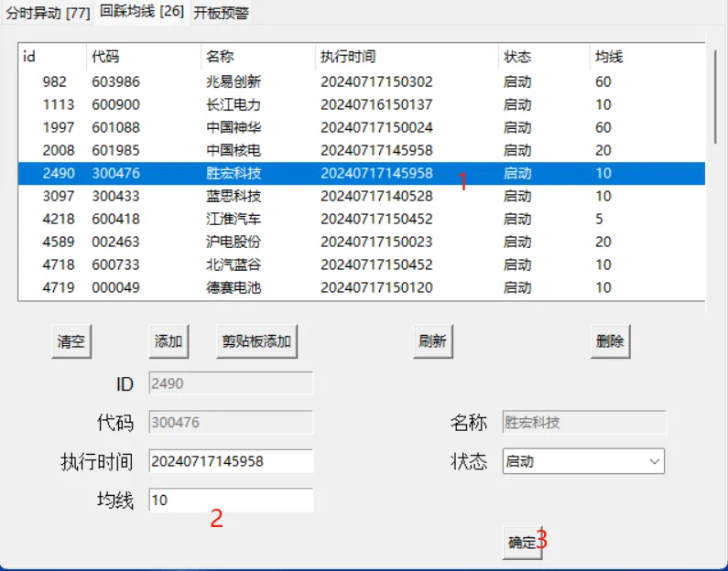This screenshot has width=728, height=571.
Task: Click the 清空 button
Action: click(71, 341)
